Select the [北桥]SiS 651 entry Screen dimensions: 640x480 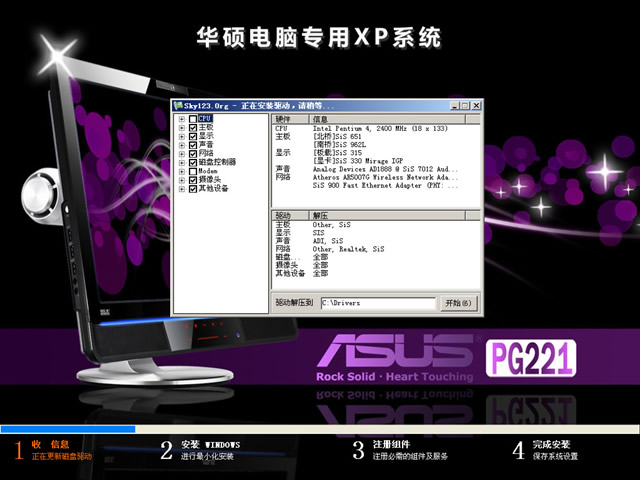[337, 137]
